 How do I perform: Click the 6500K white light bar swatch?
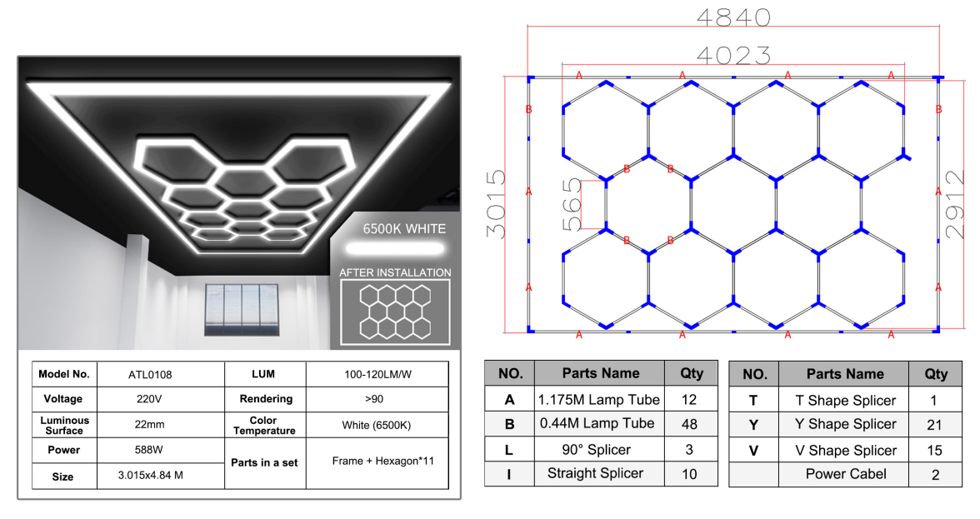(x=395, y=248)
